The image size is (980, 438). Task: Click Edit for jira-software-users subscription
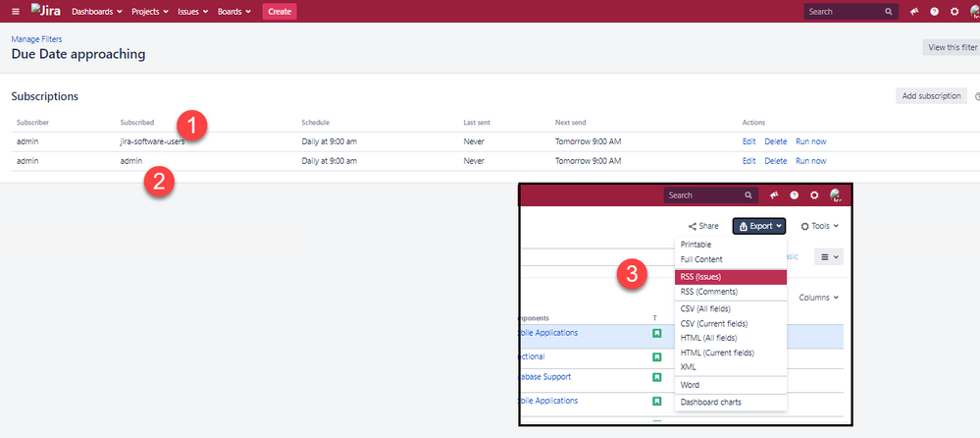click(x=748, y=141)
